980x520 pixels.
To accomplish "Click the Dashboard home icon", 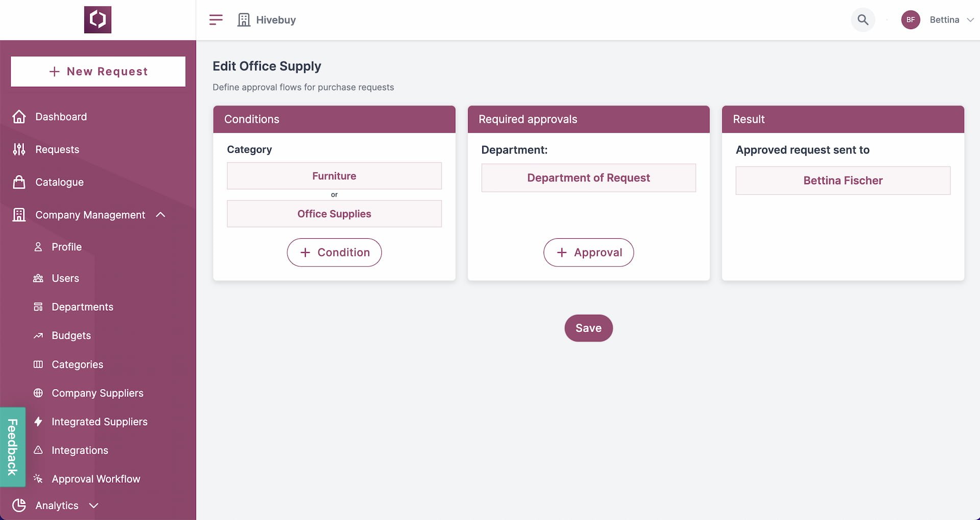I will pos(19,117).
